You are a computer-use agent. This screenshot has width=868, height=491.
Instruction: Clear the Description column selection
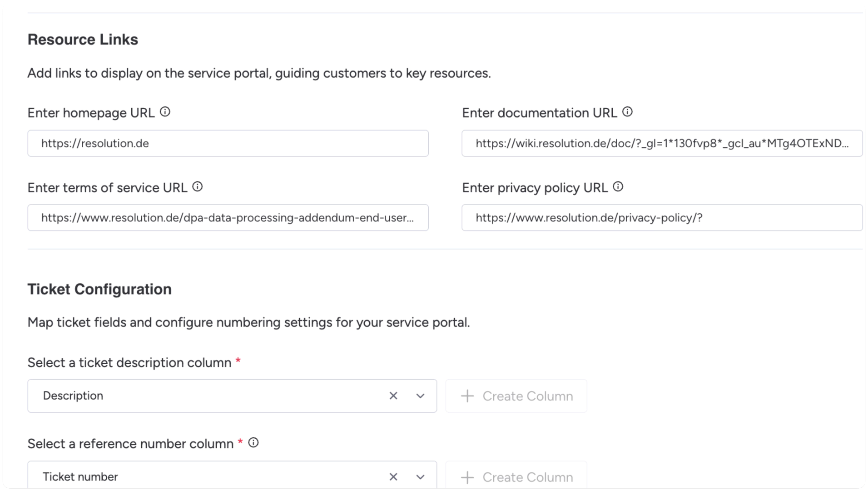(x=393, y=396)
